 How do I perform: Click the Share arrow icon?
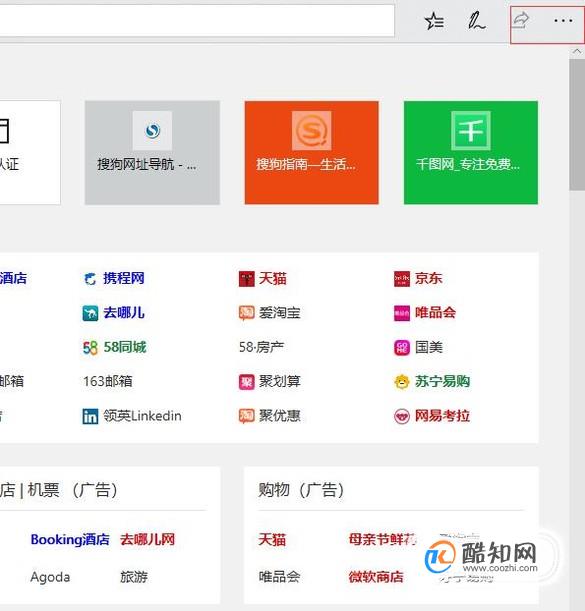521,19
